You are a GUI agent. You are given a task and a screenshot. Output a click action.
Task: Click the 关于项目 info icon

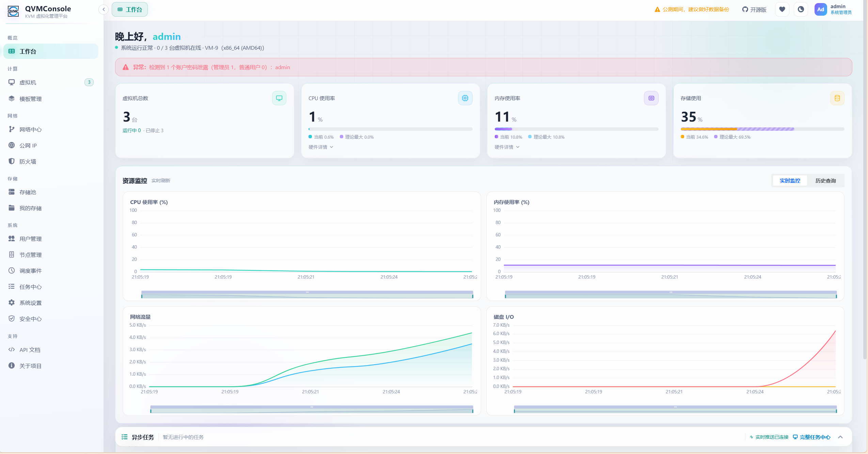[12, 366]
